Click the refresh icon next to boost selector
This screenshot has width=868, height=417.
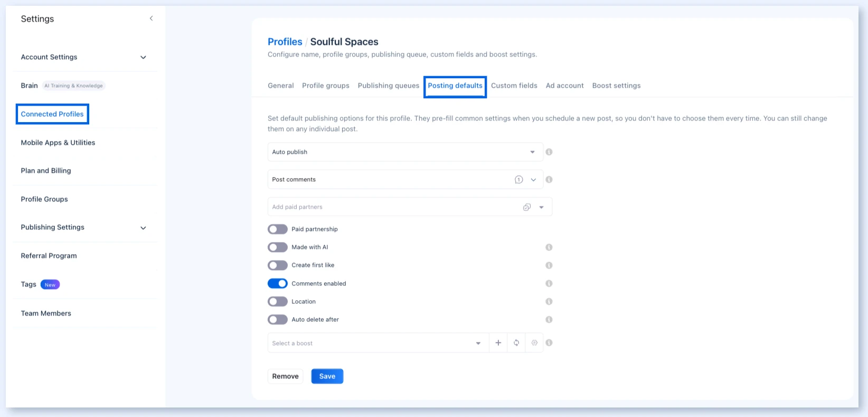[516, 342]
